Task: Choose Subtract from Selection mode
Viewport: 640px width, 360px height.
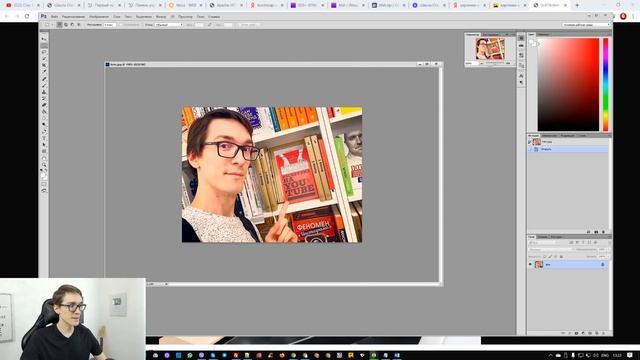Action: click(72, 24)
